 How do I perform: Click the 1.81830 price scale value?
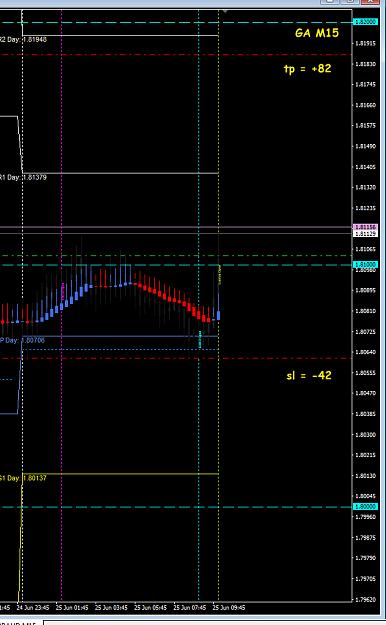pyautogui.click(x=366, y=64)
